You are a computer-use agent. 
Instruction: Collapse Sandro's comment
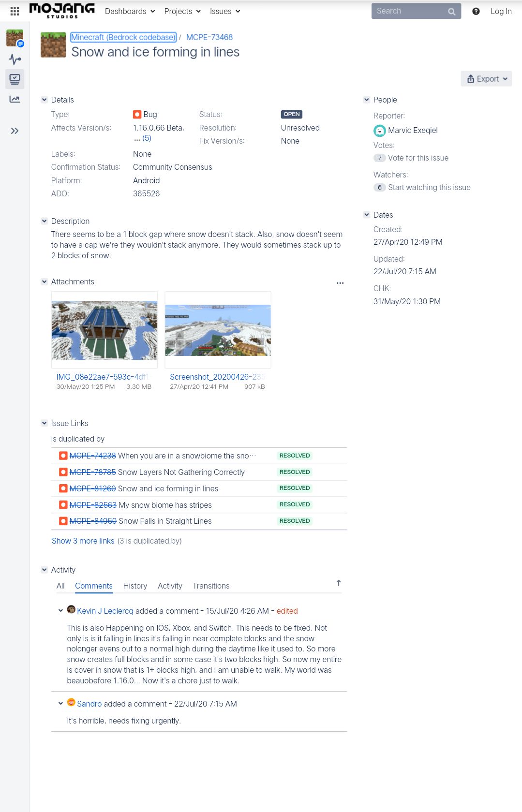click(x=60, y=703)
